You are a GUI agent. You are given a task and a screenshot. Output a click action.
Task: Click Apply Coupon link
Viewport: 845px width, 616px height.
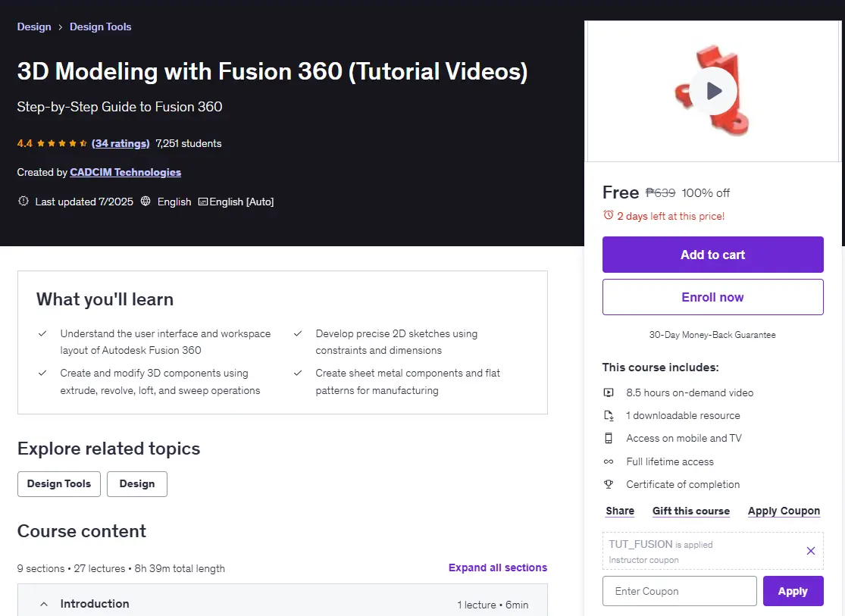pyautogui.click(x=784, y=511)
